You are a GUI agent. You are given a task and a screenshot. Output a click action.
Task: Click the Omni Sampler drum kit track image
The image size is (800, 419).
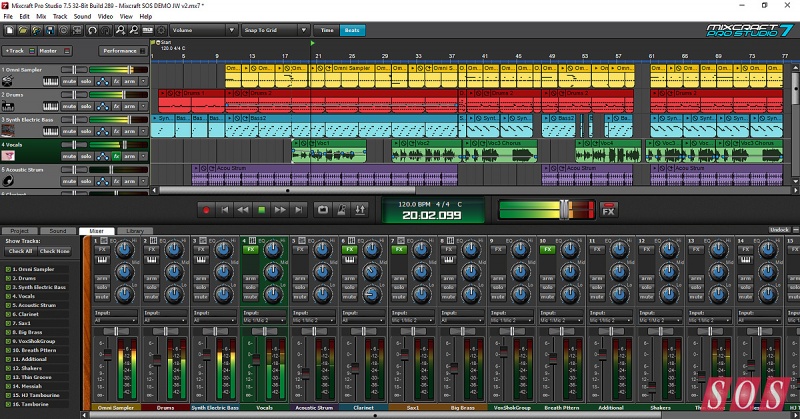point(8,81)
